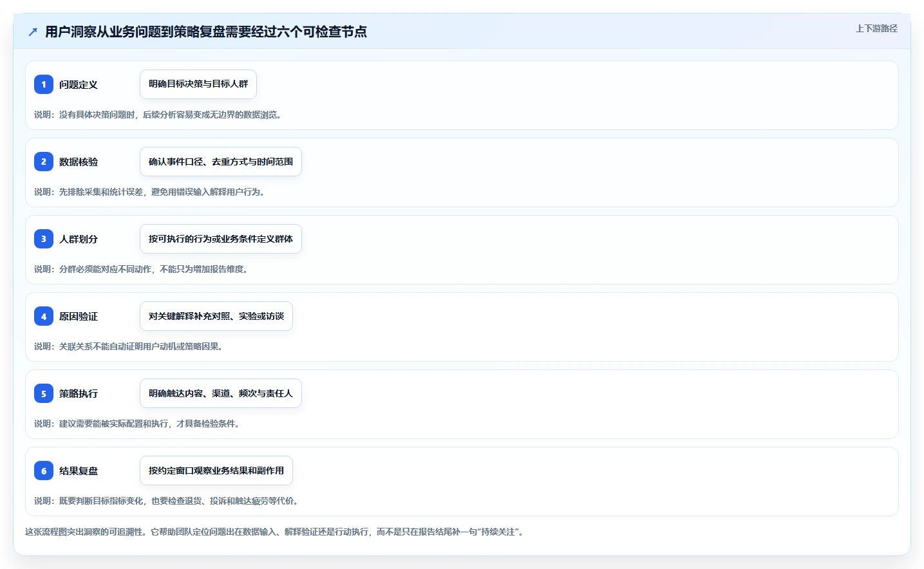The width and height of the screenshot is (924, 569).
Task: Click the note 建议需要能被实际配置和执行
Action: [137, 424]
